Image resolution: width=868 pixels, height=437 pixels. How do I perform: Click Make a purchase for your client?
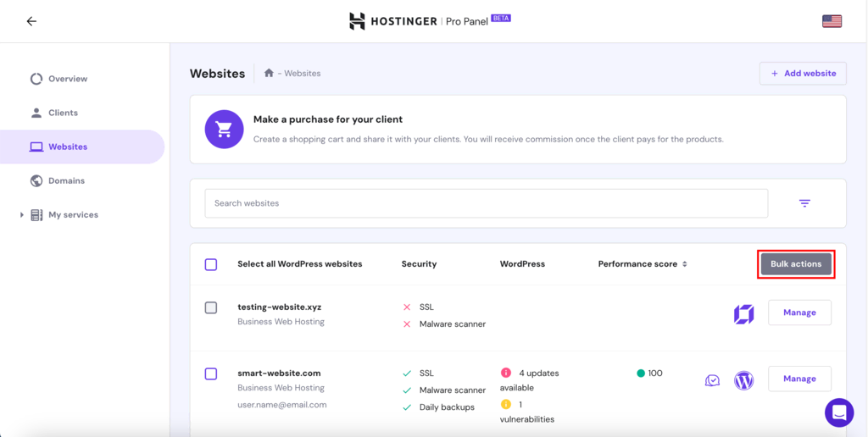click(x=328, y=119)
